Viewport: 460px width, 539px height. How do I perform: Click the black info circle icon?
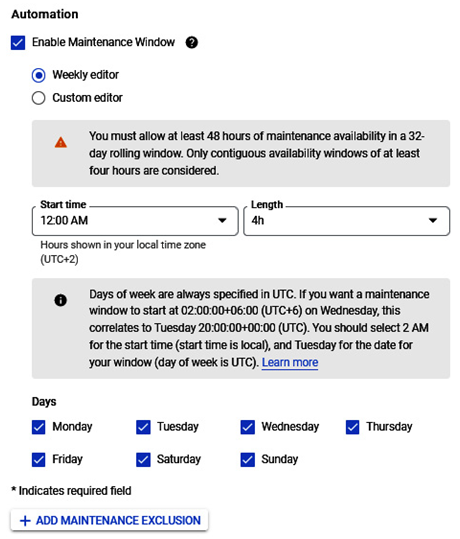pyautogui.click(x=61, y=300)
